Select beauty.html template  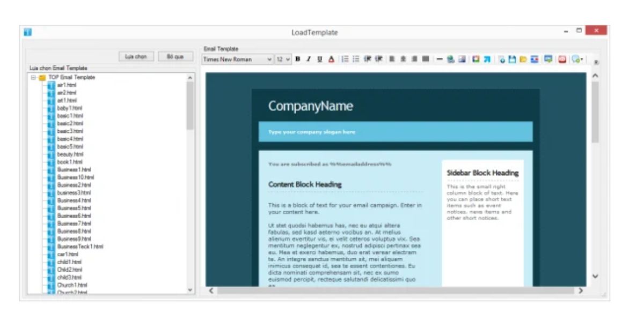tap(69, 154)
